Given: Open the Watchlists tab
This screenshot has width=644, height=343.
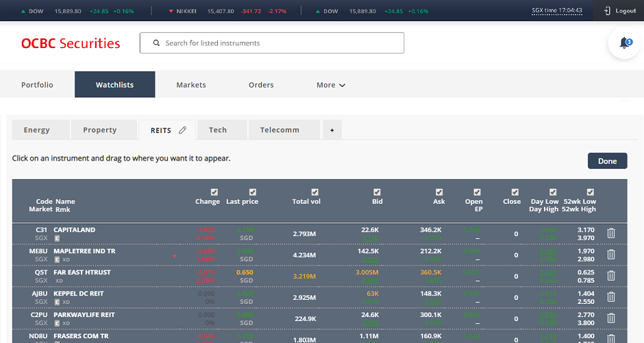Looking at the screenshot, I should coord(114,85).
